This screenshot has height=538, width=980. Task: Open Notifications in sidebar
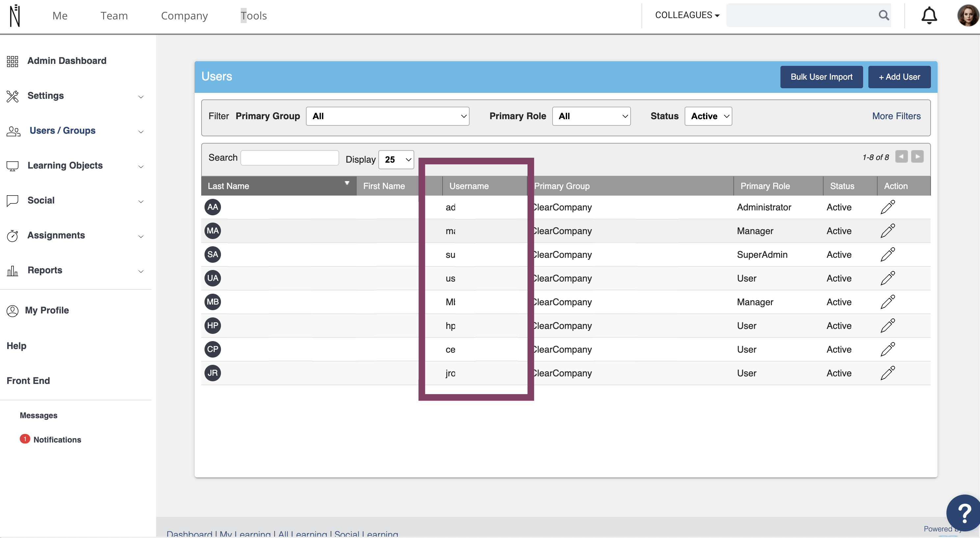click(57, 440)
